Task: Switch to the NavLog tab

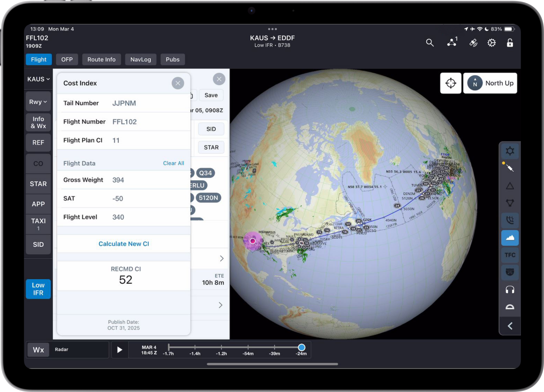Action: click(x=140, y=59)
